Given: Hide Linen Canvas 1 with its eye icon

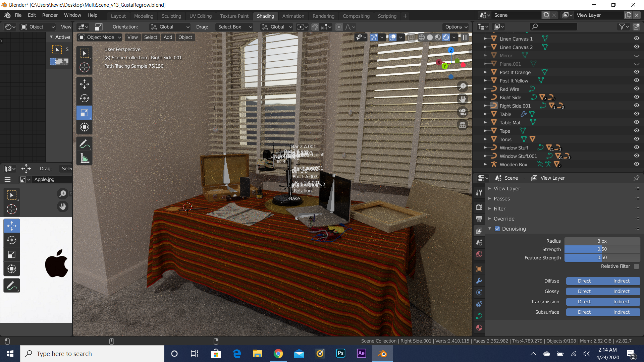Looking at the screenshot, I should (x=636, y=39).
